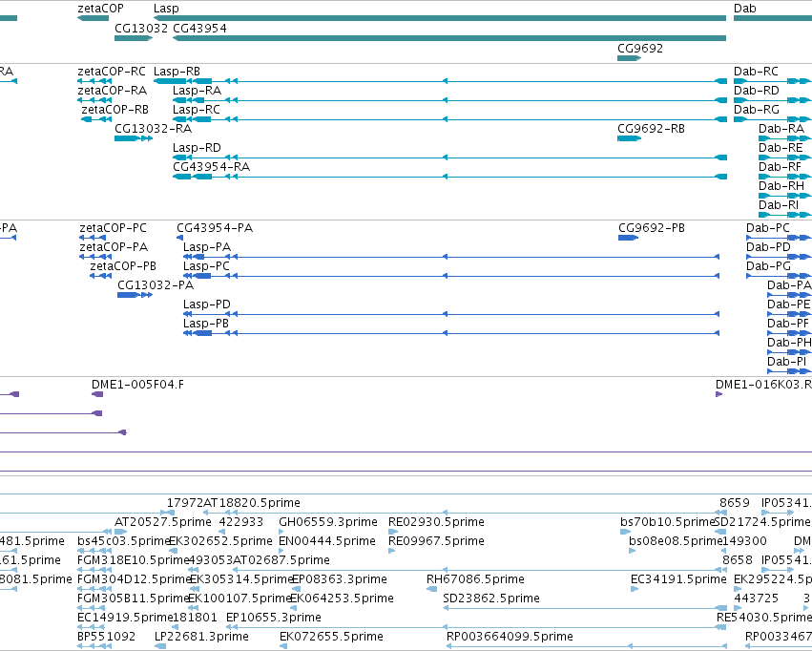This screenshot has height=651, width=812.
Task: Select EST SD23862.5prime
Action: pyautogui.click(x=491, y=598)
